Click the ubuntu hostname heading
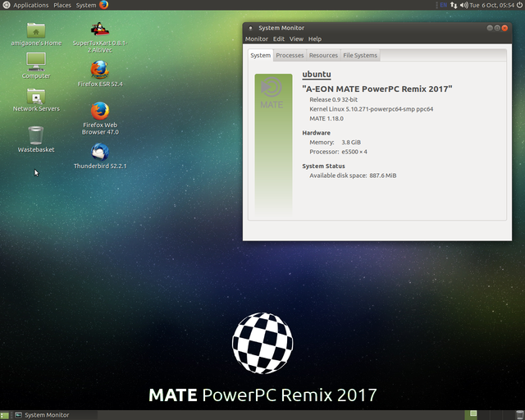 (317, 75)
